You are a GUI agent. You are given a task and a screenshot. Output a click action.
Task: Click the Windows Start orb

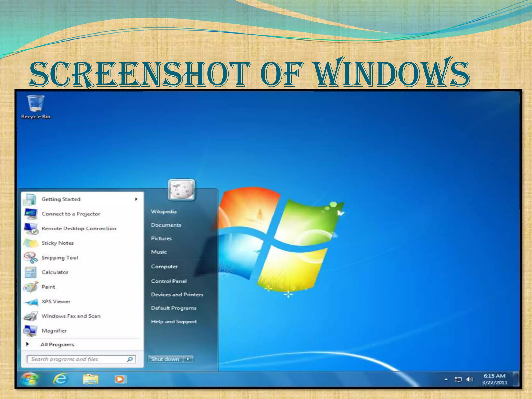[x=29, y=379]
